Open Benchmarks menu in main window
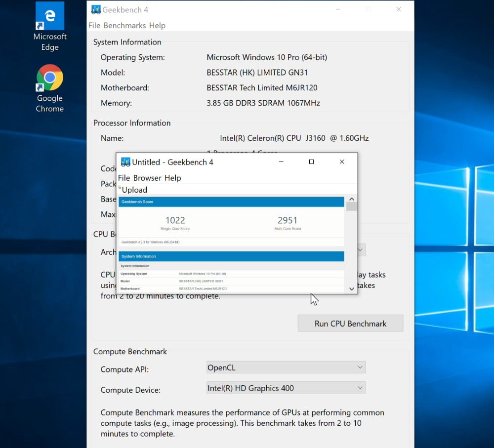This screenshot has height=448, width=494. [125, 26]
